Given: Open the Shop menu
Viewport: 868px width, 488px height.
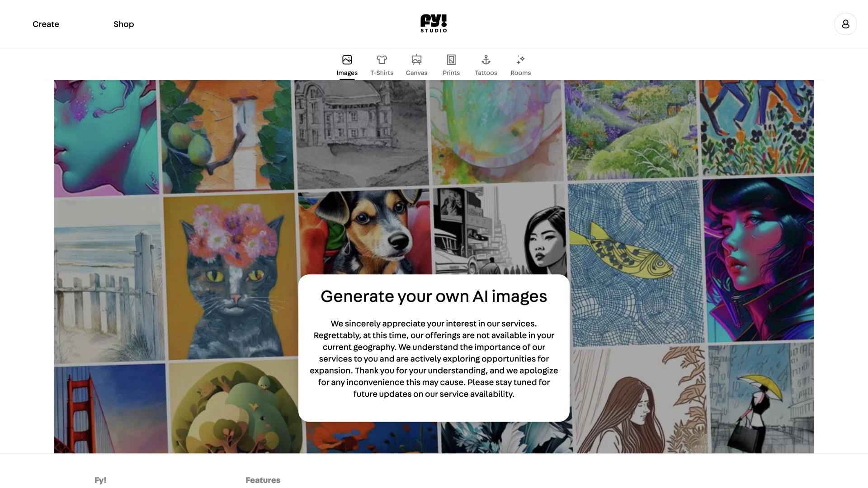Looking at the screenshot, I should pyautogui.click(x=123, y=24).
